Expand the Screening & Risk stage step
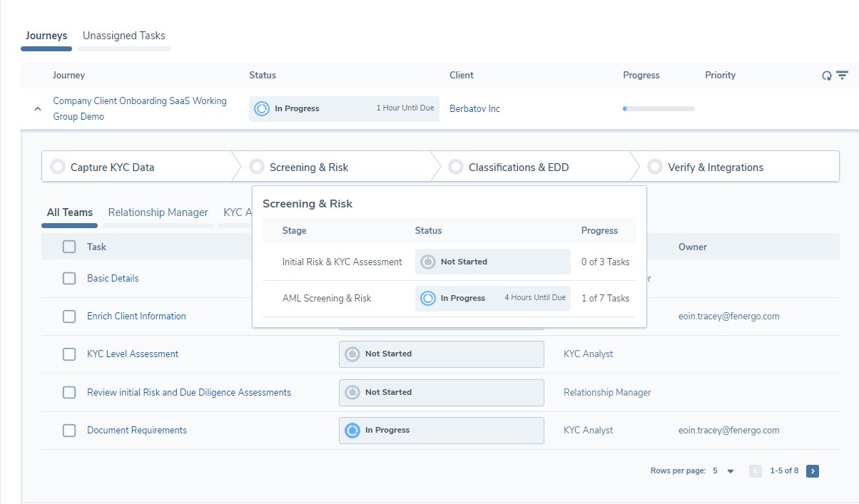859x504 pixels. 308,168
